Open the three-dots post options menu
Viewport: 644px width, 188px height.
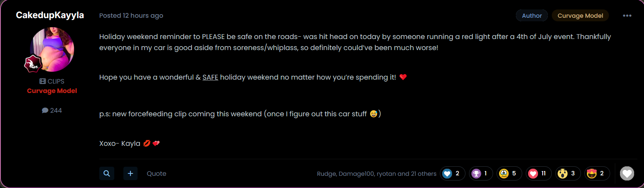click(627, 16)
